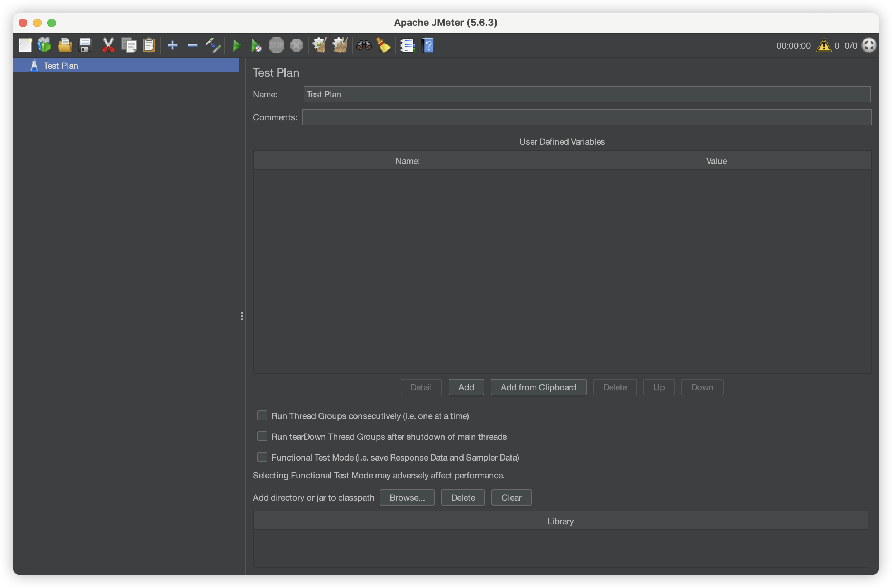This screenshot has width=892, height=588.
Task: Click the remote engine status circle icon
Action: click(x=868, y=45)
